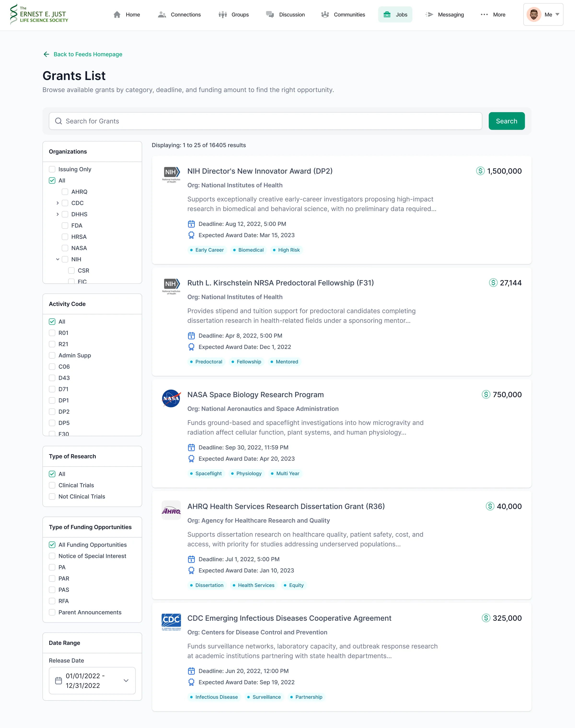575x728 pixels.
Task: Click the magnifier icon in search box
Action: (x=58, y=121)
